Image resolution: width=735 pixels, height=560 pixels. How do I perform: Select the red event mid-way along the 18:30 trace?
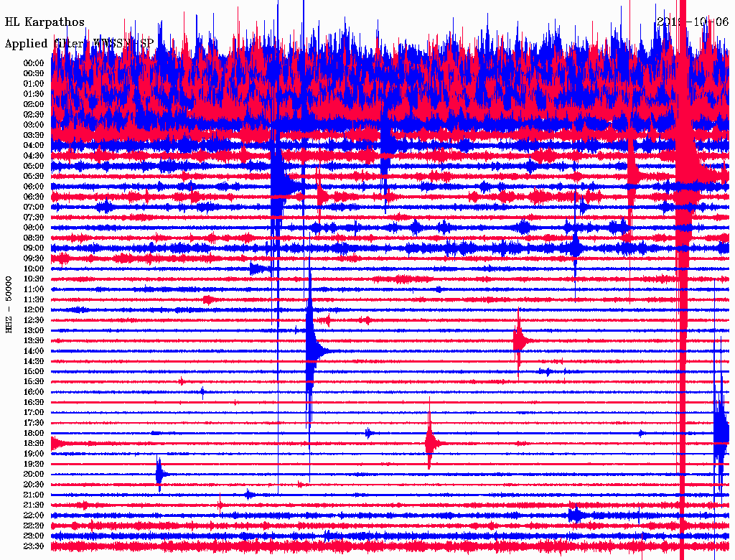430,443
